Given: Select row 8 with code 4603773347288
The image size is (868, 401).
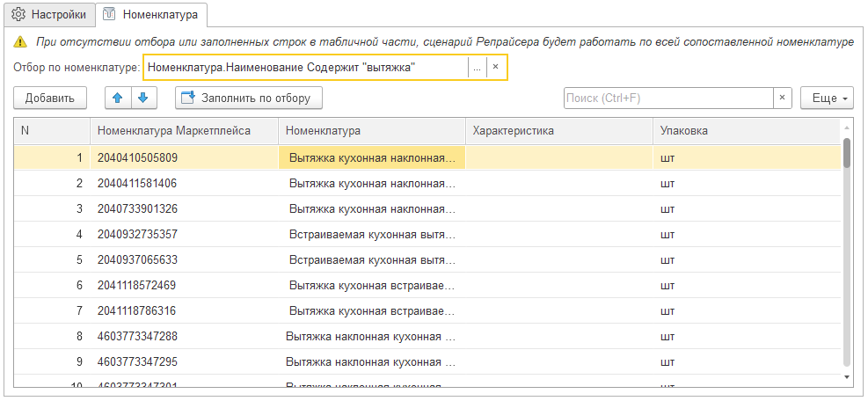Looking at the screenshot, I should [427, 336].
